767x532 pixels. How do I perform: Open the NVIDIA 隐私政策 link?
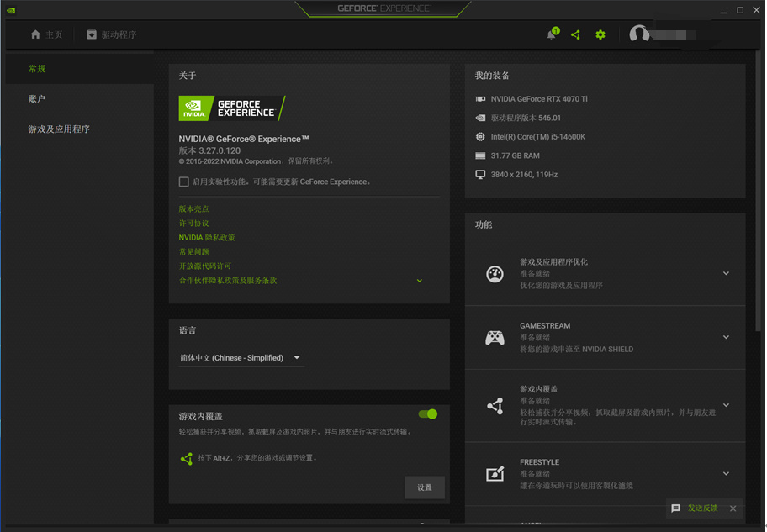coord(206,237)
